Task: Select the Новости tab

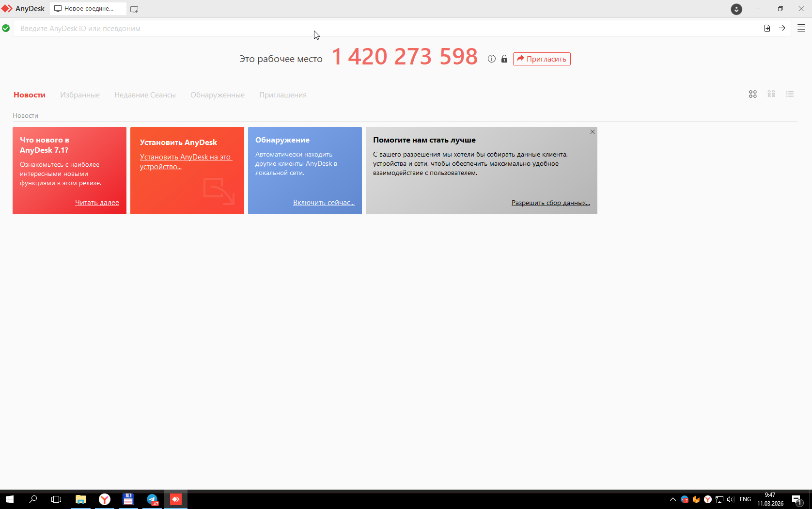Action: click(30, 95)
